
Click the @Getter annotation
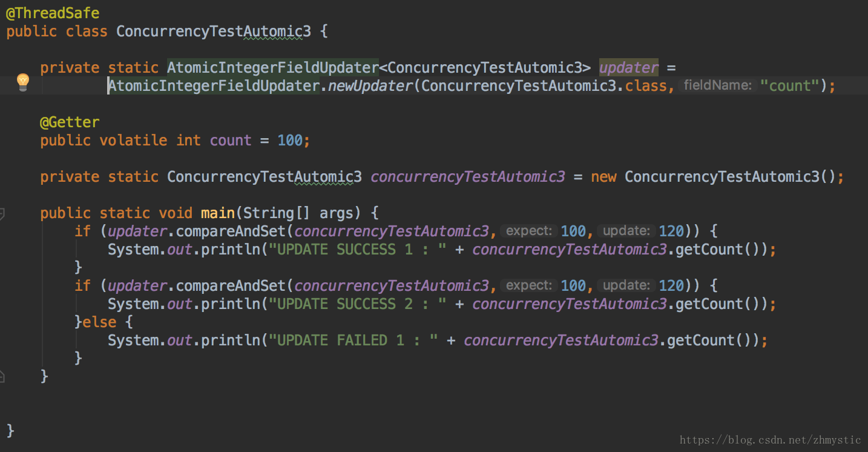tap(70, 122)
